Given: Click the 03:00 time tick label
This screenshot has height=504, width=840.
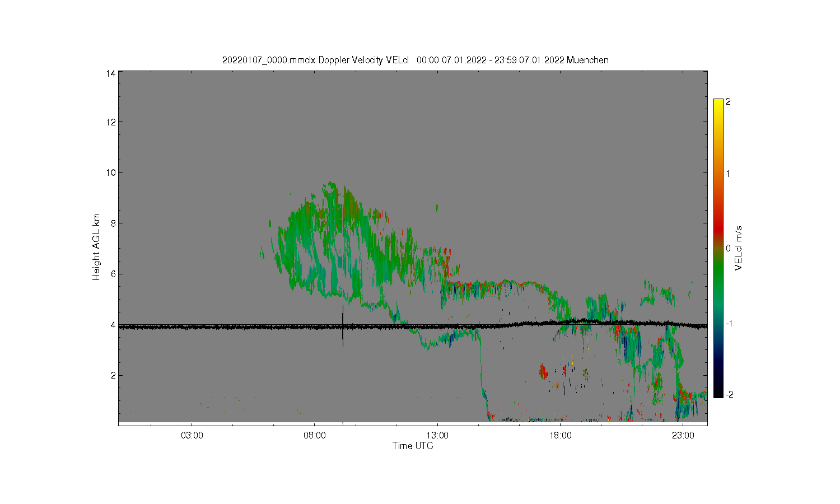Looking at the screenshot, I should 192,436.
